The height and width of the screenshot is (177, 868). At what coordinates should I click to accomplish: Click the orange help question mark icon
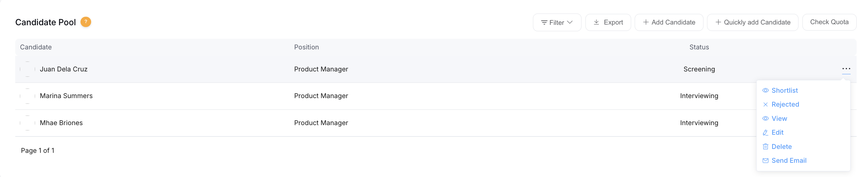[86, 22]
